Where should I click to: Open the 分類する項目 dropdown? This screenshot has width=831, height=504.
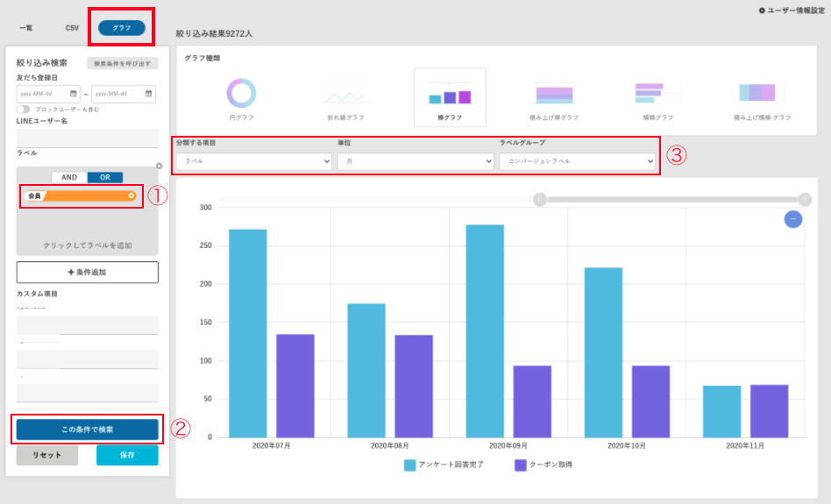[x=254, y=161]
